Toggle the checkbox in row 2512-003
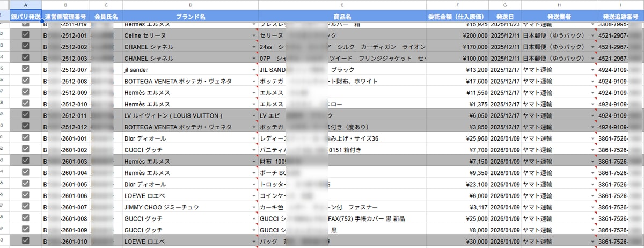644x248 pixels. (x=25, y=57)
